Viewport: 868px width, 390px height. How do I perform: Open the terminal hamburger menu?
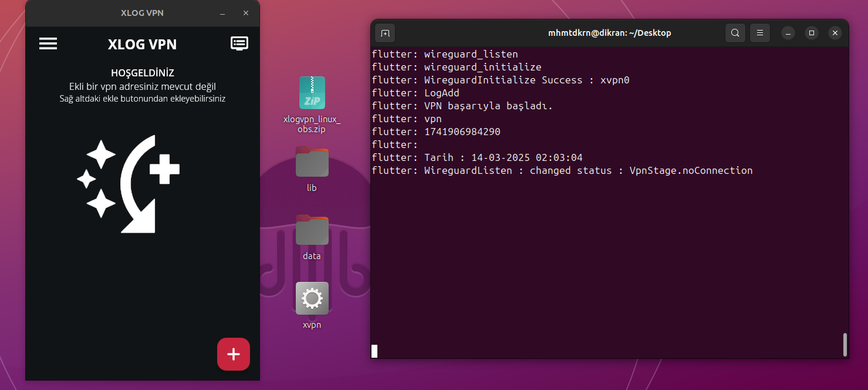[x=760, y=33]
